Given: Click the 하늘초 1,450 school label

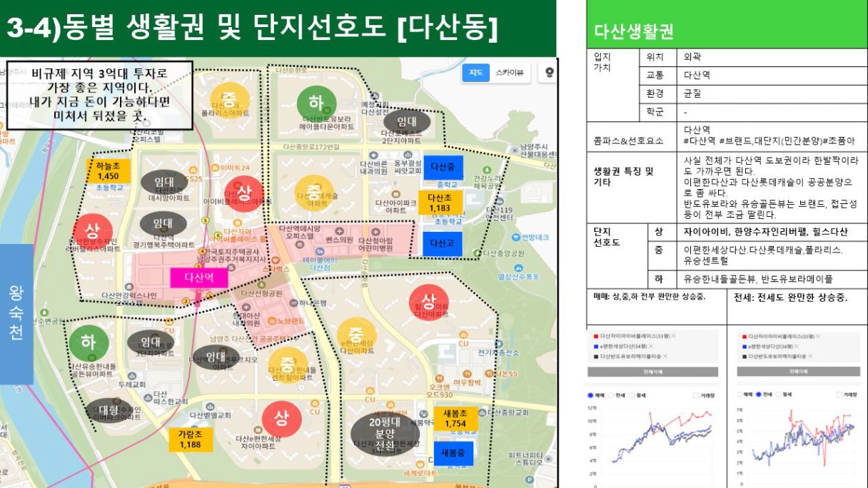Looking at the screenshot, I should [108, 171].
